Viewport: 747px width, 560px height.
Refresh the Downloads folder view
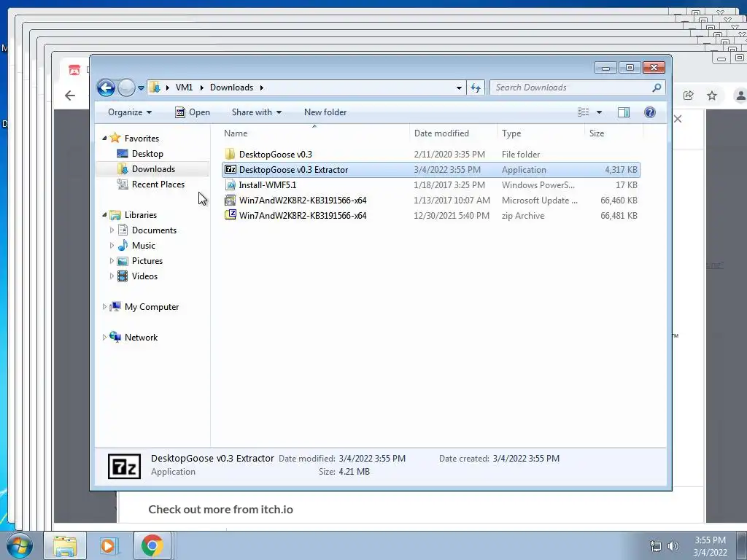[x=476, y=87]
